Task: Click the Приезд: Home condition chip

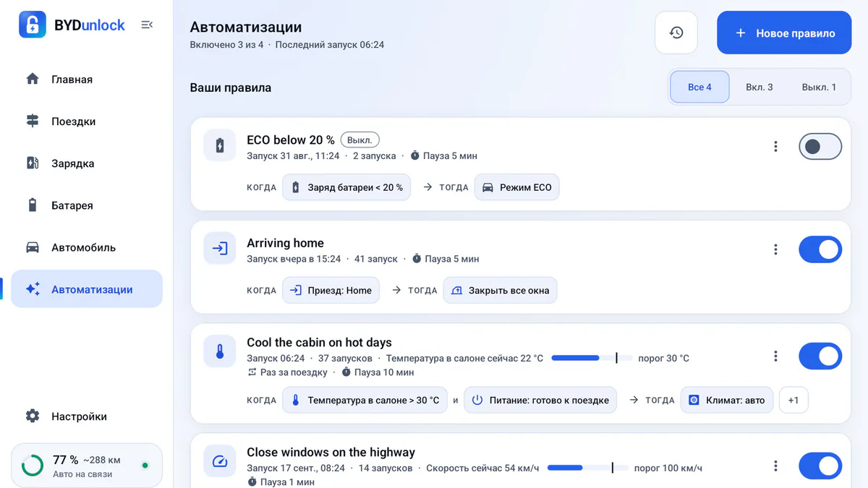Action: (x=331, y=291)
